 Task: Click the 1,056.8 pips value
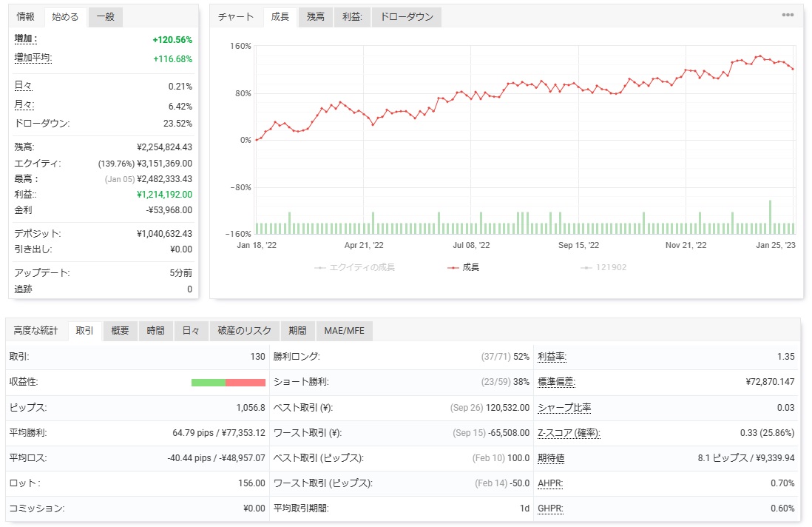pos(251,408)
